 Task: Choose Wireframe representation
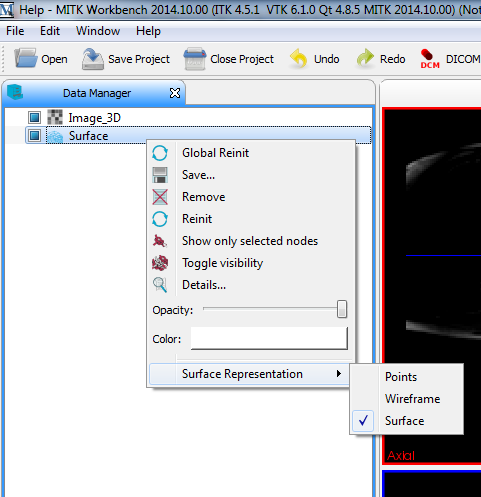point(412,399)
